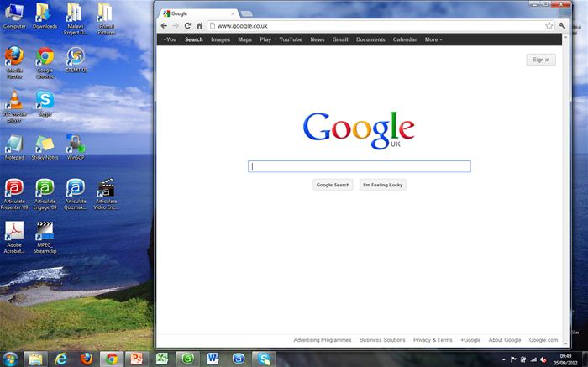The height and width of the screenshot is (367, 588).
Task: Go to Images in Google bar
Action: [x=220, y=39]
